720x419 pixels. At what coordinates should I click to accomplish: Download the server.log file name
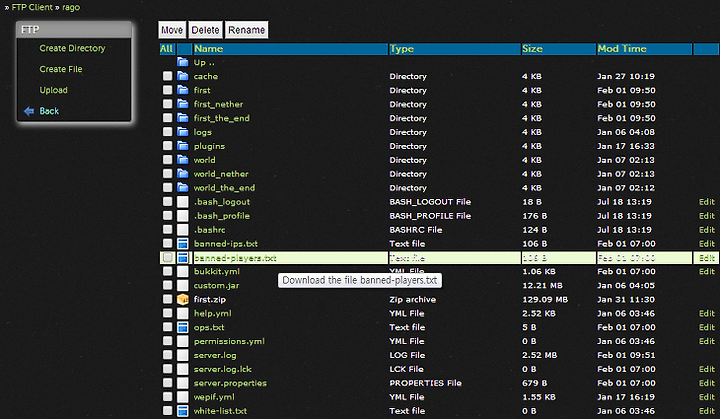(x=215, y=355)
